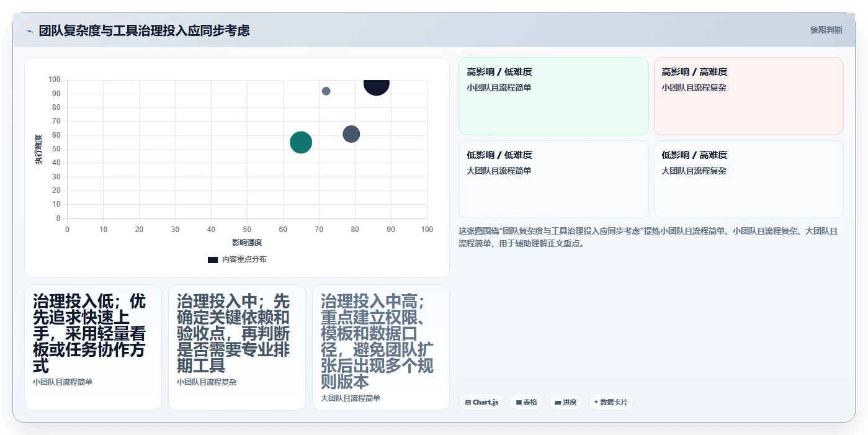Click the square icon in 表格 tag

pos(519,403)
